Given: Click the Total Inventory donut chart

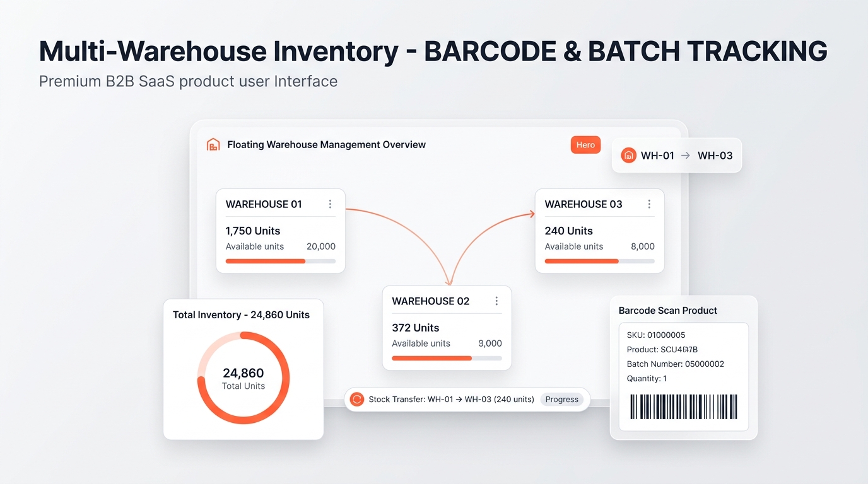Looking at the screenshot, I should click(243, 378).
